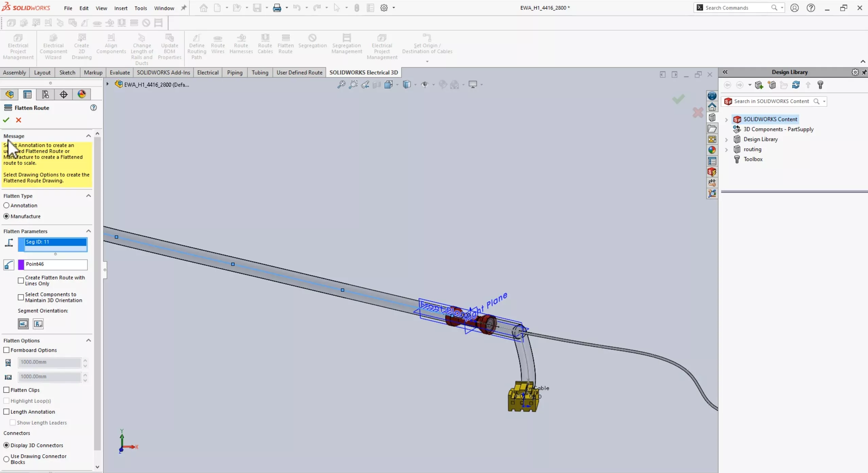Toggle Select Components to Maintain 3D Orientation
The height and width of the screenshot is (473, 868).
point(20,297)
